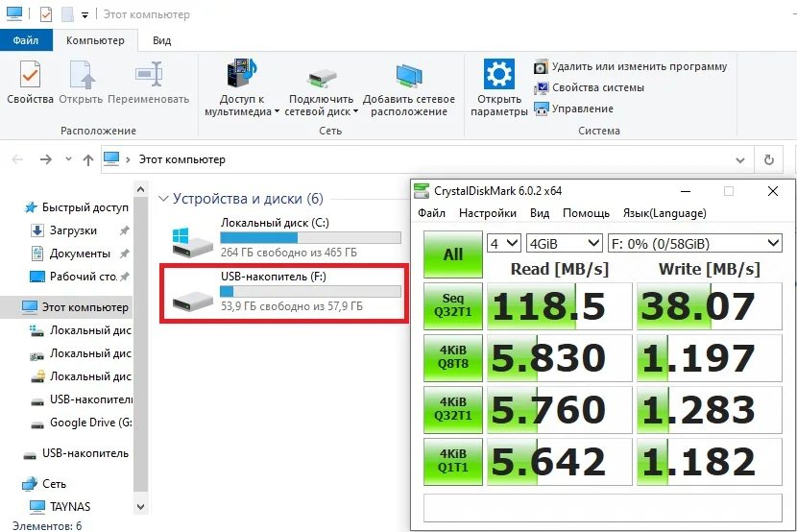This screenshot has width=797, height=532.
Task: Open Открыть параметры gear icon
Action: pyautogui.click(x=498, y=74)
